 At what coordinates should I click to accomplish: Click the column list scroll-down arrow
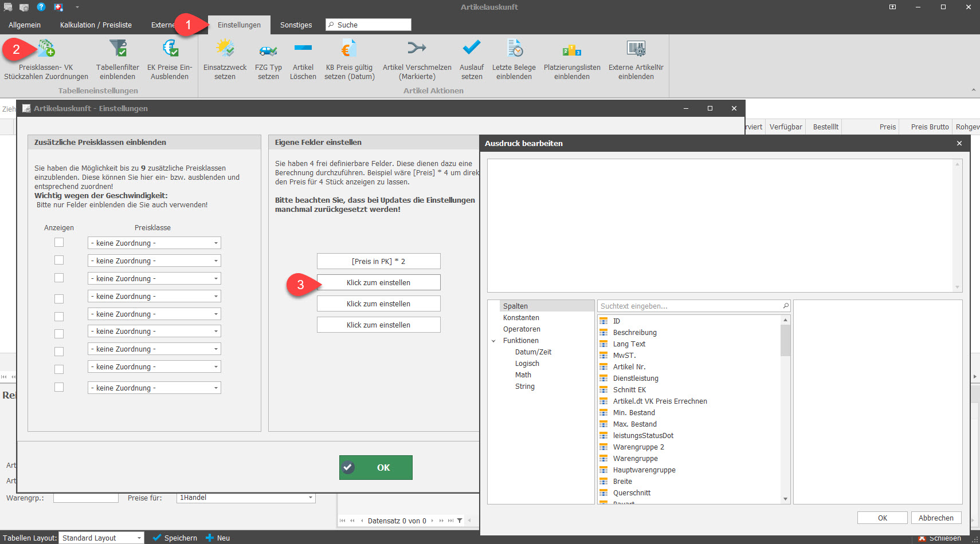pyautogui.click(x=785, y=499)
